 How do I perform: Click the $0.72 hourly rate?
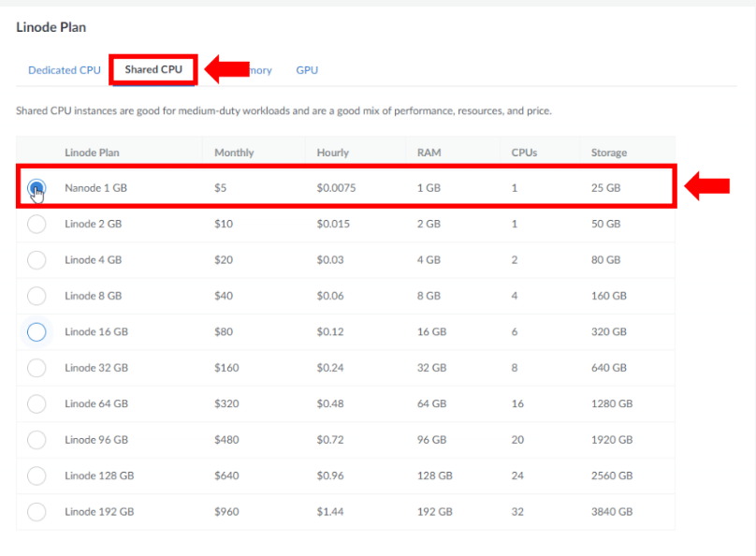click(x=330, y=440)
